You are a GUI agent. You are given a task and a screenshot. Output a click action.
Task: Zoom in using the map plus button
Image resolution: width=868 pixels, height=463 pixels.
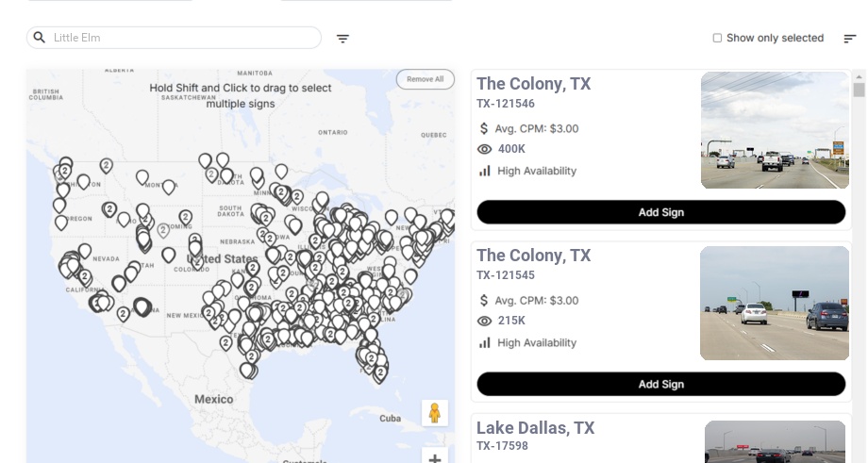pyautogui.click(x=435, y=457)
